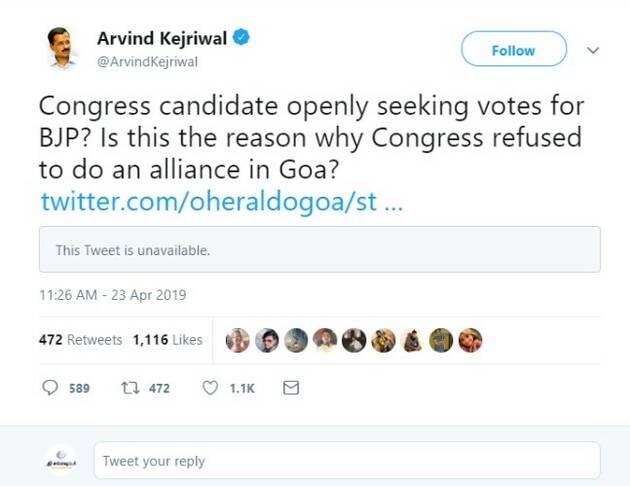The width and height of the screenshot is (630, 486).
Task: View the 472 Retweets list
Action: (x=80, y=340)
